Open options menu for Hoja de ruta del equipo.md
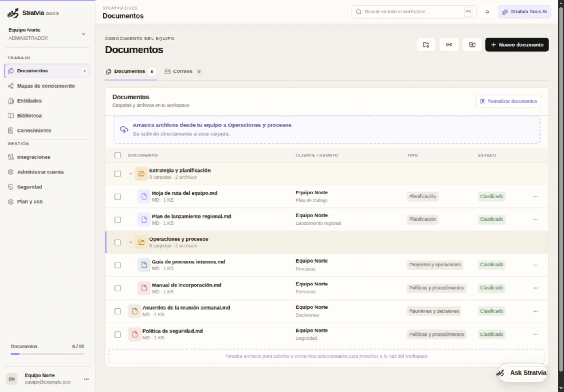The image size is (564, 392). coord(536,196)
